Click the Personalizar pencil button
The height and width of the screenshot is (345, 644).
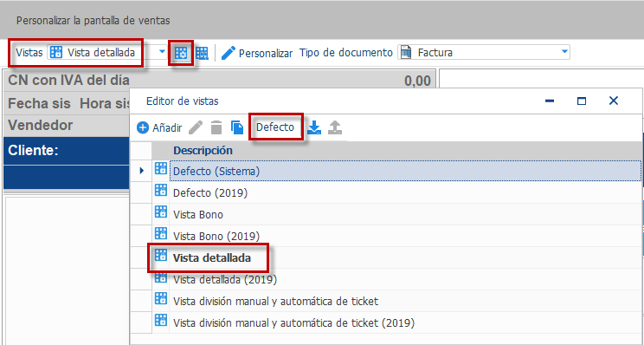[257, 53]
